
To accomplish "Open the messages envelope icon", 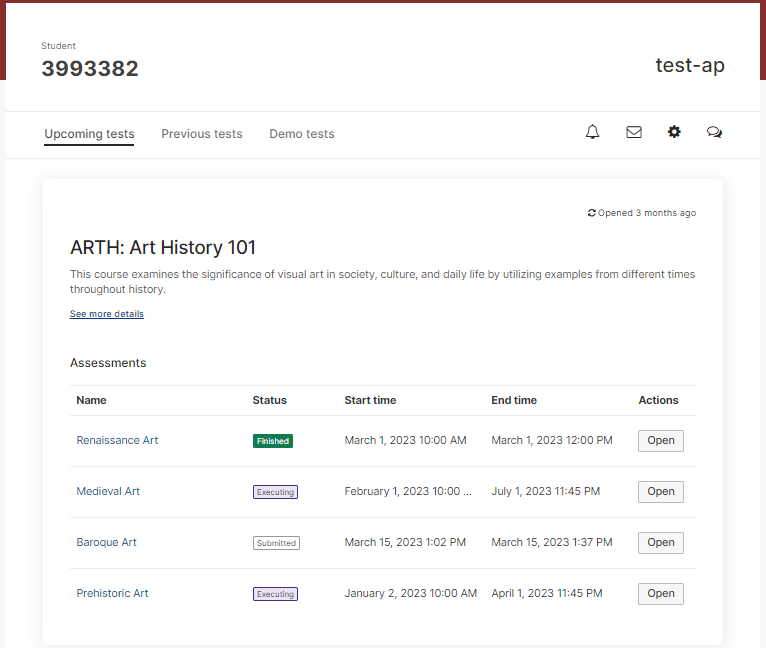I will coord(634,132).
